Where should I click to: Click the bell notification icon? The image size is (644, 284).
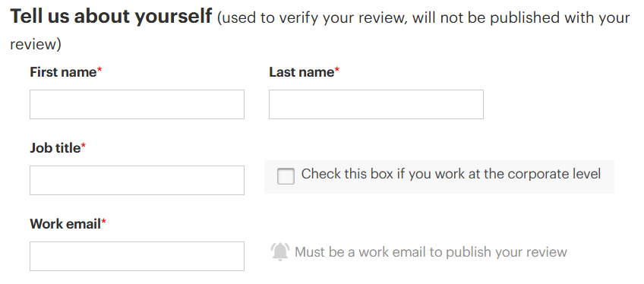280,251
